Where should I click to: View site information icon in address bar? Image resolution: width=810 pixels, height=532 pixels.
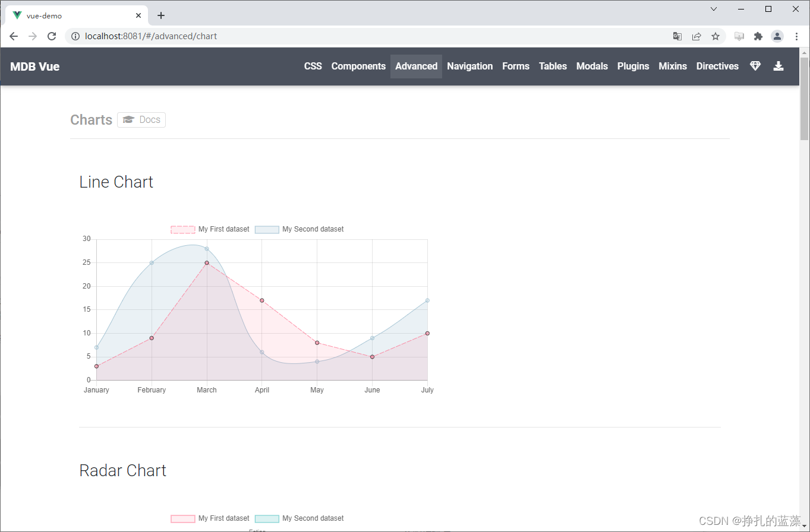click(x=75, y=36)
